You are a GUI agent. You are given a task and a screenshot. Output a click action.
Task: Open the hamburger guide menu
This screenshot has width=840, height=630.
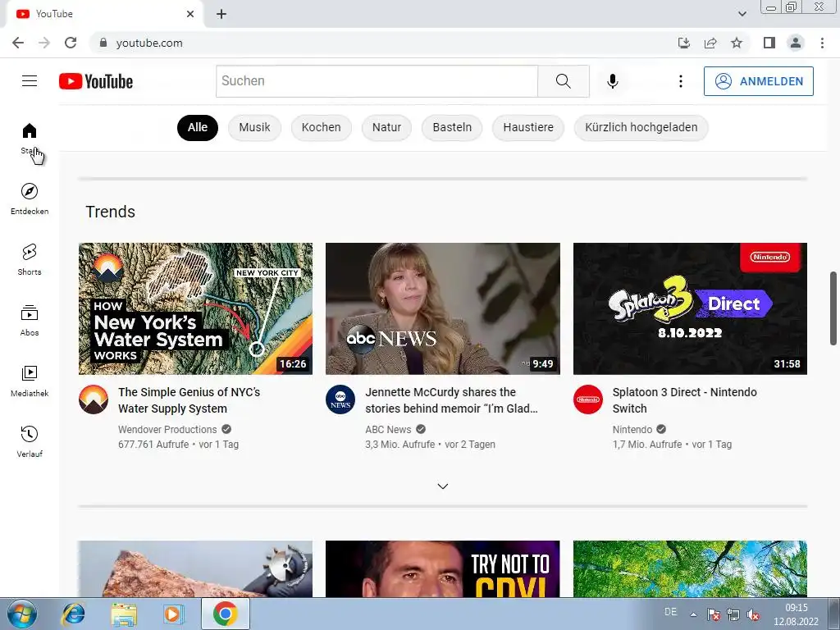tap(30, 81)
